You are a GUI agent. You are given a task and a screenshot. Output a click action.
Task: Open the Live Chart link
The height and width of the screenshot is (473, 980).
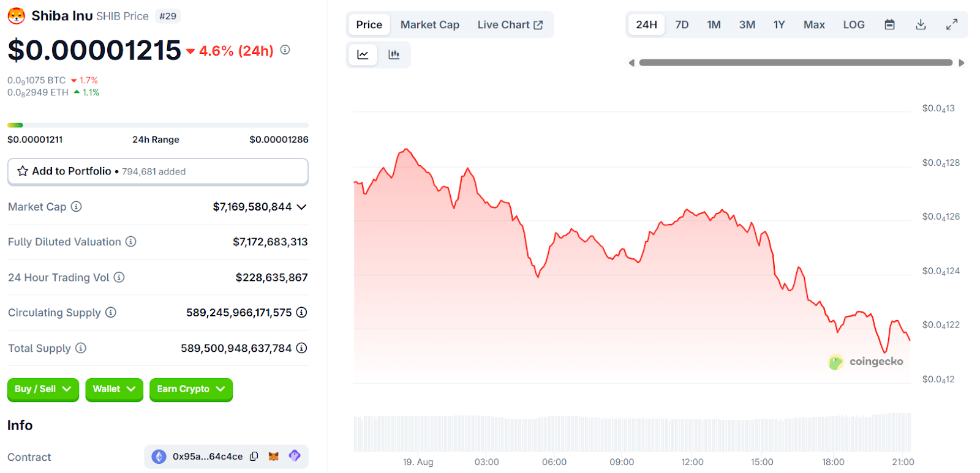coord(510,24)
